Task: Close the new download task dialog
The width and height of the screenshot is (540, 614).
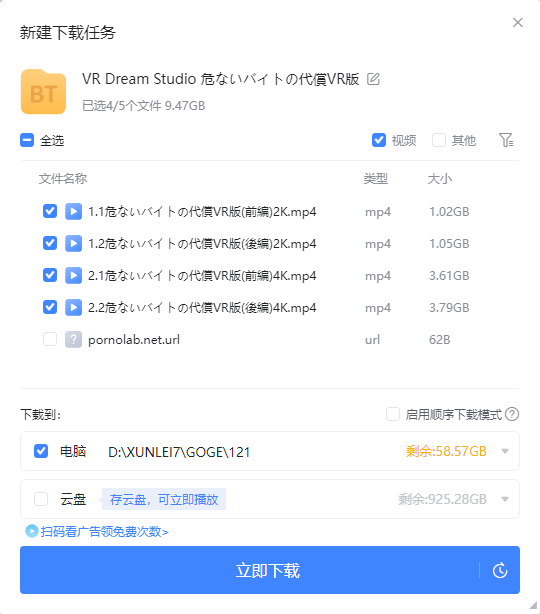Action: tap(518, 23)
